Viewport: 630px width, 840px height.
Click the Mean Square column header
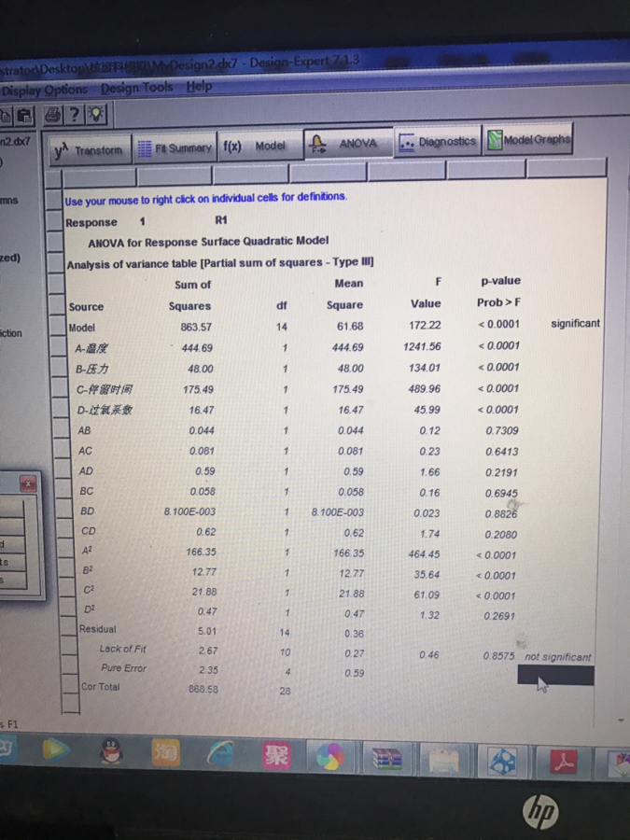(346, 294)
